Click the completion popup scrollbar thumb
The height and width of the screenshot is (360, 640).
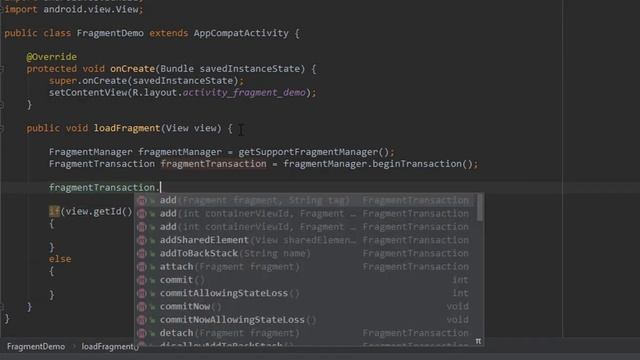480,207
